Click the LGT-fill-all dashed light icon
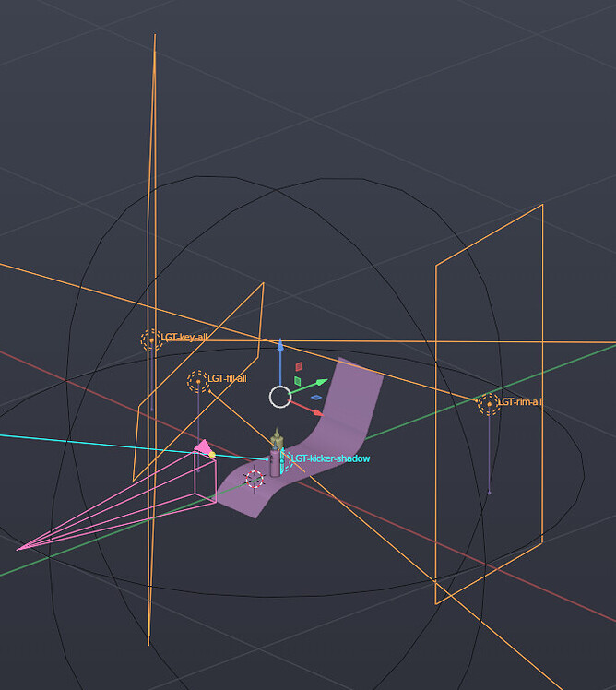616x690 pixels. (198, 382)
